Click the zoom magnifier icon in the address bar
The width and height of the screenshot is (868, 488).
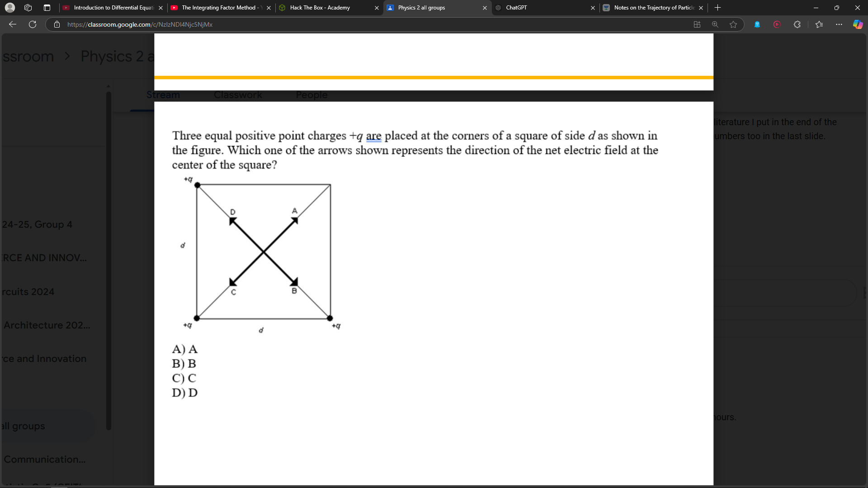715,24
